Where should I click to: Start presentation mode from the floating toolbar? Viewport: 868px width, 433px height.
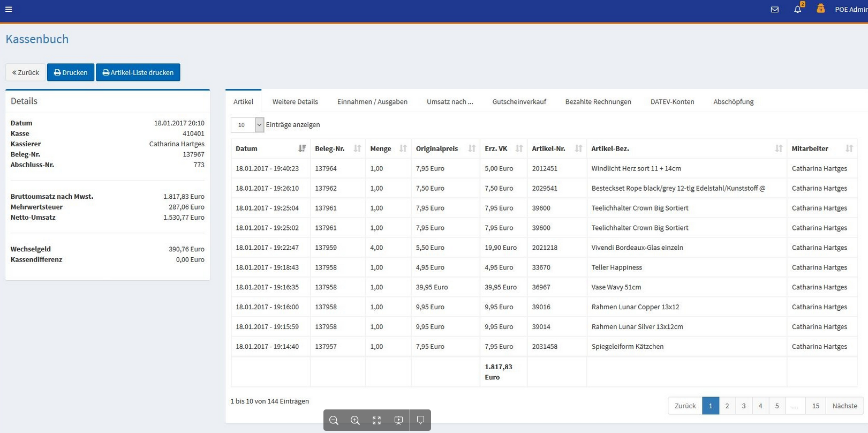click(x=398, y=420)
